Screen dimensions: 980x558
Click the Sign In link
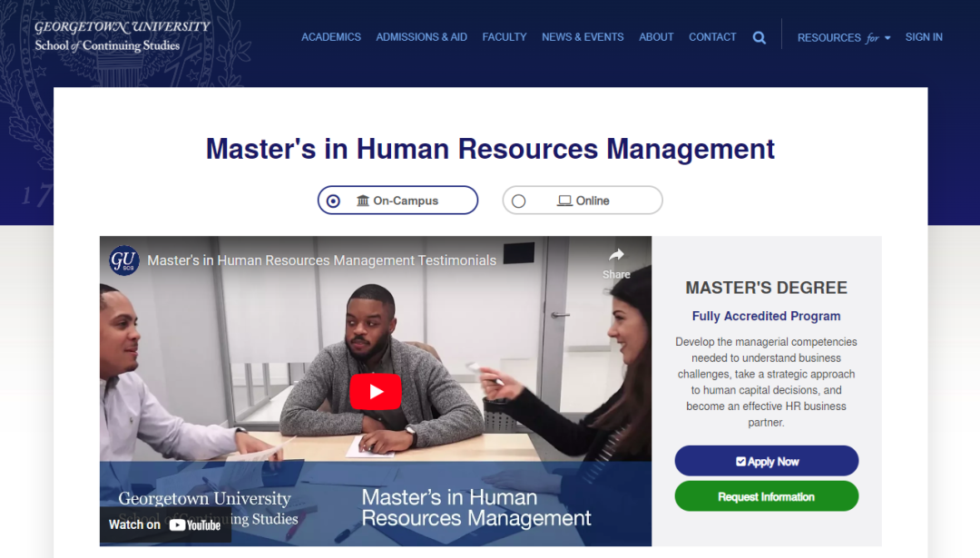point(924,37)
